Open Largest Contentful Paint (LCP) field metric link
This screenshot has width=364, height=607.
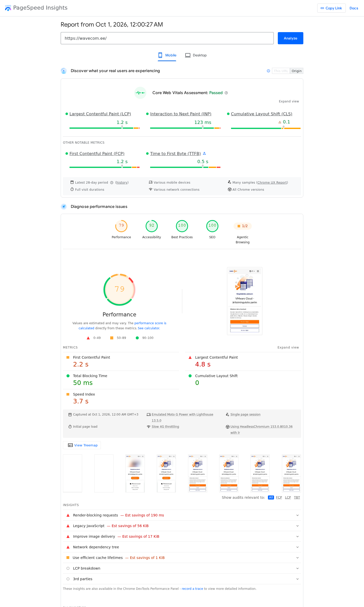point(100,114)
